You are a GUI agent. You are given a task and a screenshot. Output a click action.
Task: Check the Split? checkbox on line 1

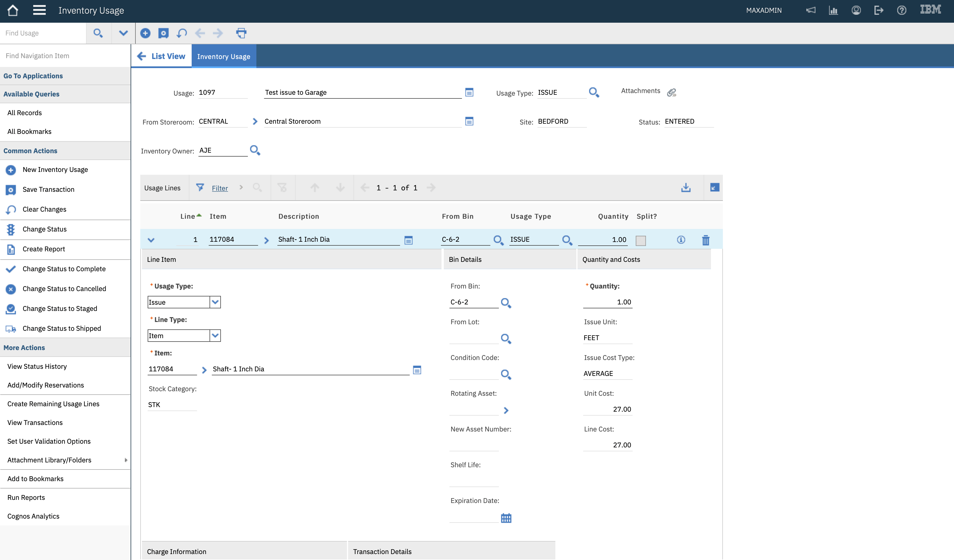[x=641, y=240]
